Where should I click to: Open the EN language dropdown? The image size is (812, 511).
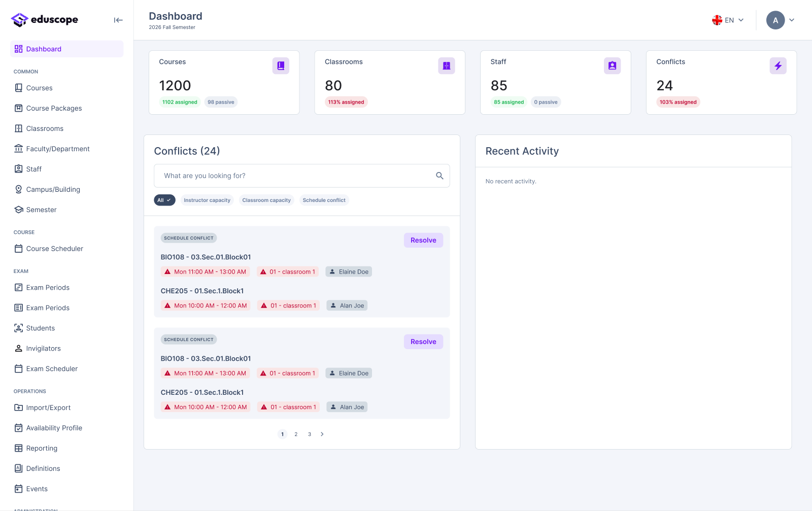point(728,20)
